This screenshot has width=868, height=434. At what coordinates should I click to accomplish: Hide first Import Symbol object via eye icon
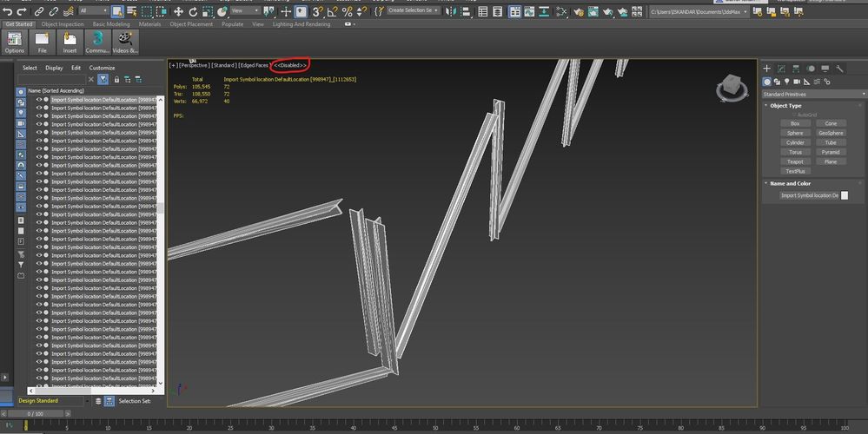click(39, 100)
